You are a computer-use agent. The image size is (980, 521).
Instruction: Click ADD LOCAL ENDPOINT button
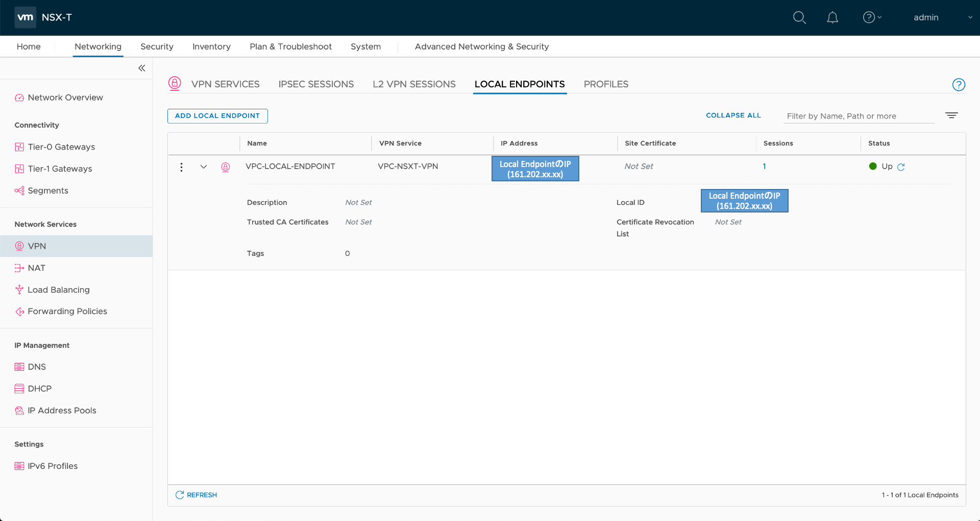217,116
